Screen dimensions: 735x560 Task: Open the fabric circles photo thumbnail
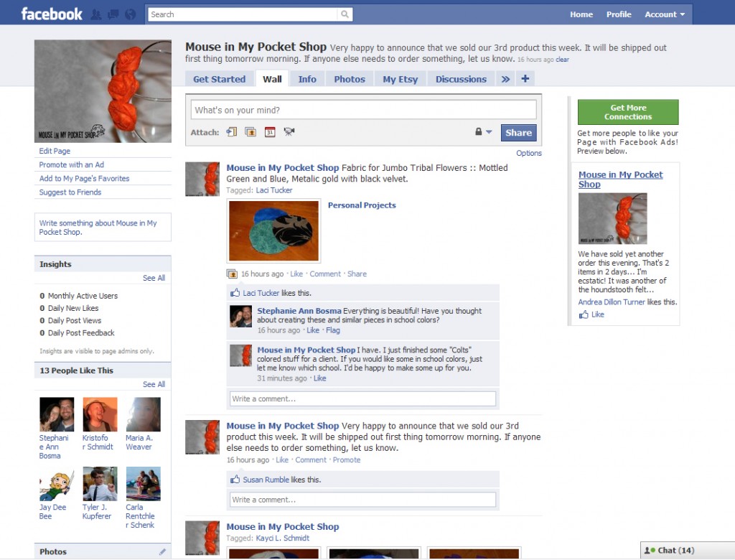click(273, 230)
